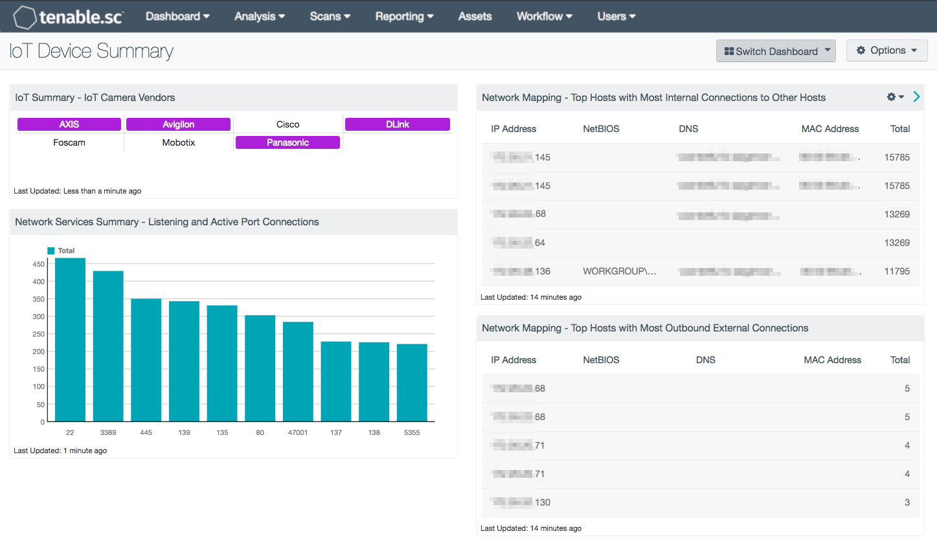This screenshot has height=560, width=937.
Task: Open the Users menu
Action: [x=616, y=16]
